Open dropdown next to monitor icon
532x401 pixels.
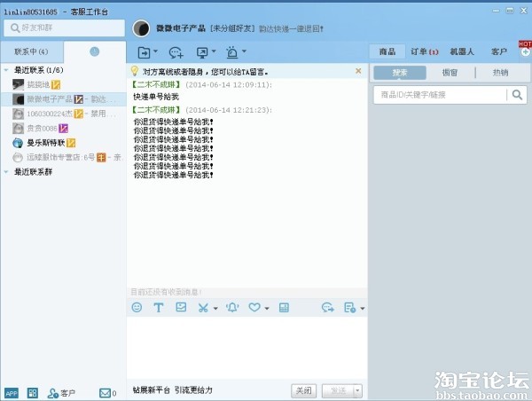click(x=214, y=51)
